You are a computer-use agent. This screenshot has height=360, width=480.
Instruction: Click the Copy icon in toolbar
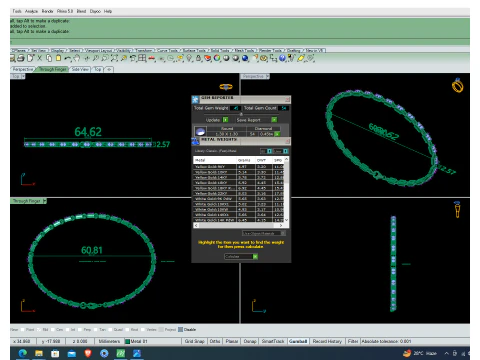49,58
